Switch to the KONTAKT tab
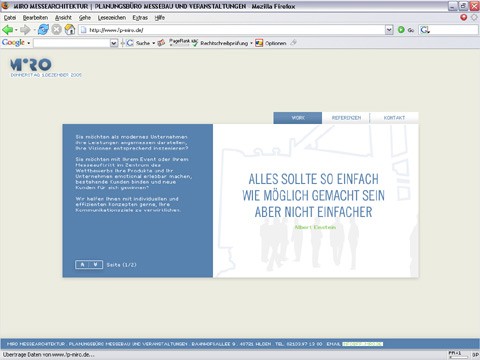 394,118
